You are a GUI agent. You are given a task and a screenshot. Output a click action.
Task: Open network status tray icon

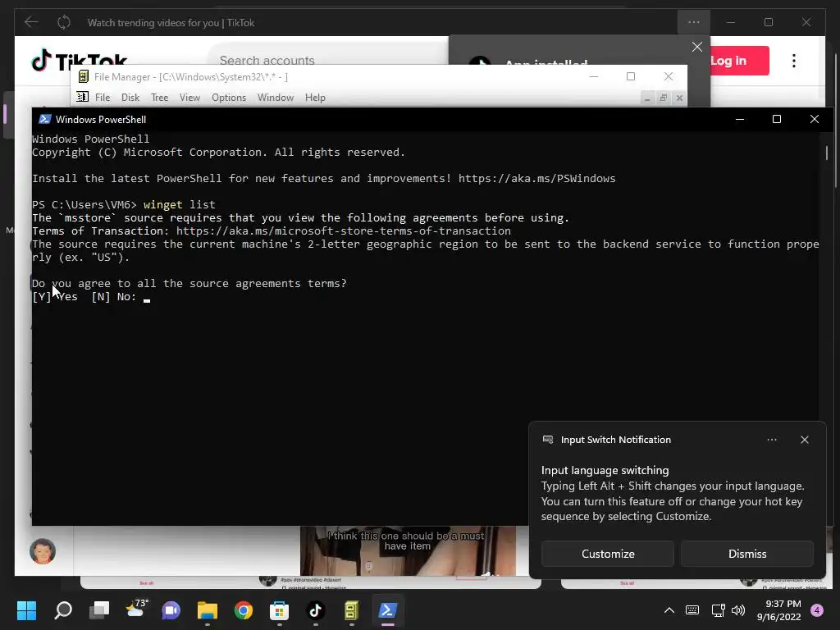click(718, 610)
